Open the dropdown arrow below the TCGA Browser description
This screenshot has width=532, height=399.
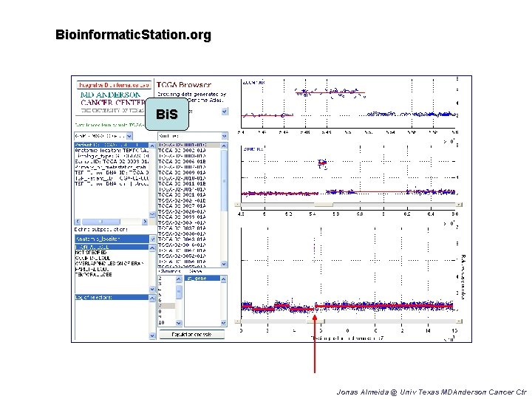[x=225, y=112]
